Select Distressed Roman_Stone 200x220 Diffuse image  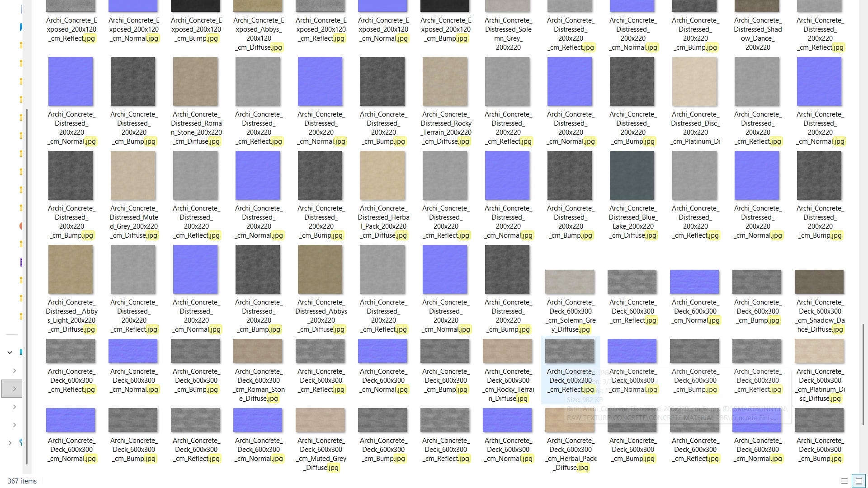pyautogui.click(x=195, y=81)
